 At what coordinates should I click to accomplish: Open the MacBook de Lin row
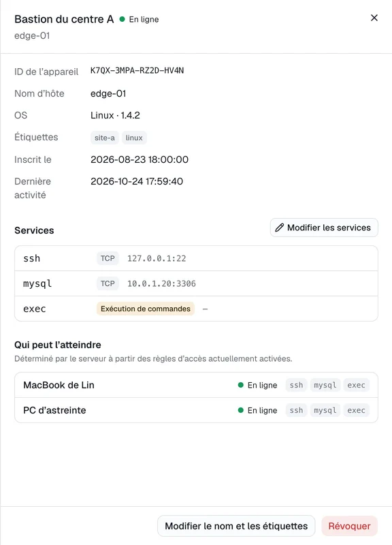click(196, 385)
